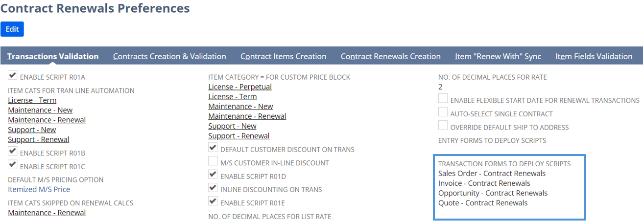
Task: Go to Contract Renewals Creation tab
Action: click(390, 56)
